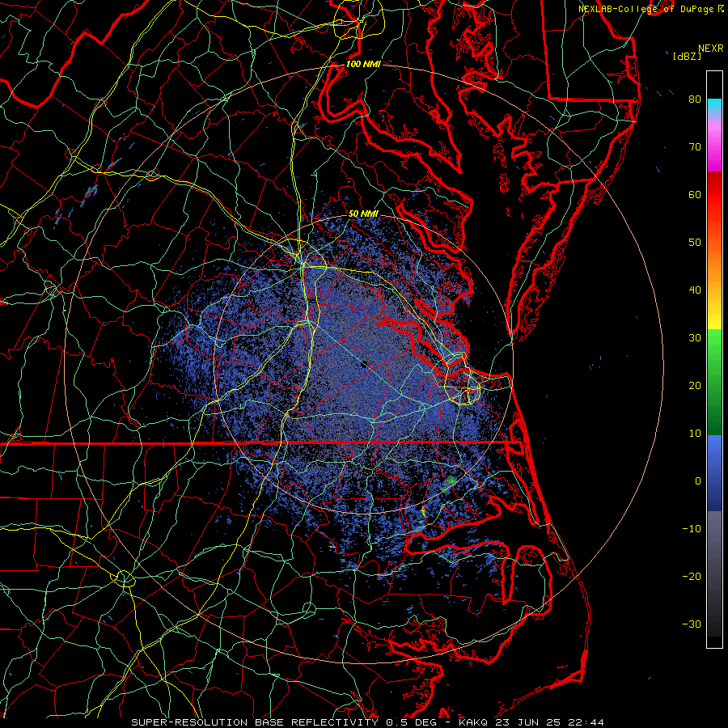Click the NEXR label above color scale

tap(711, 49)
